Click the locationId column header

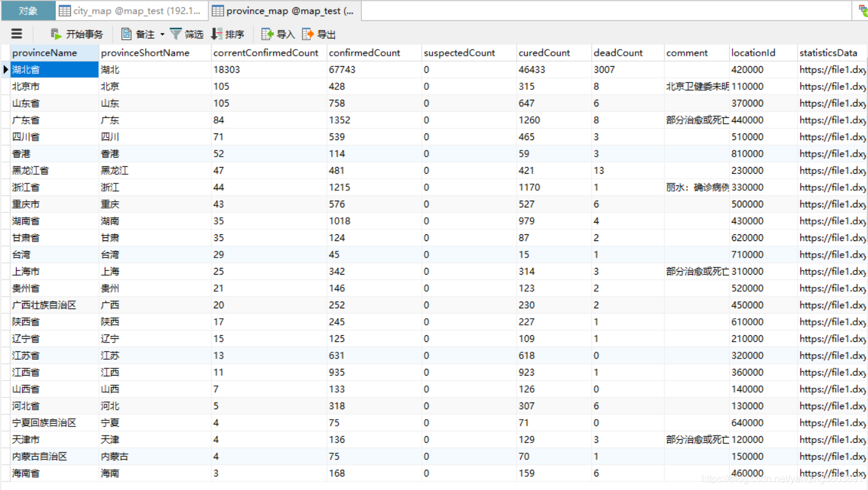(x=763, y=53)
